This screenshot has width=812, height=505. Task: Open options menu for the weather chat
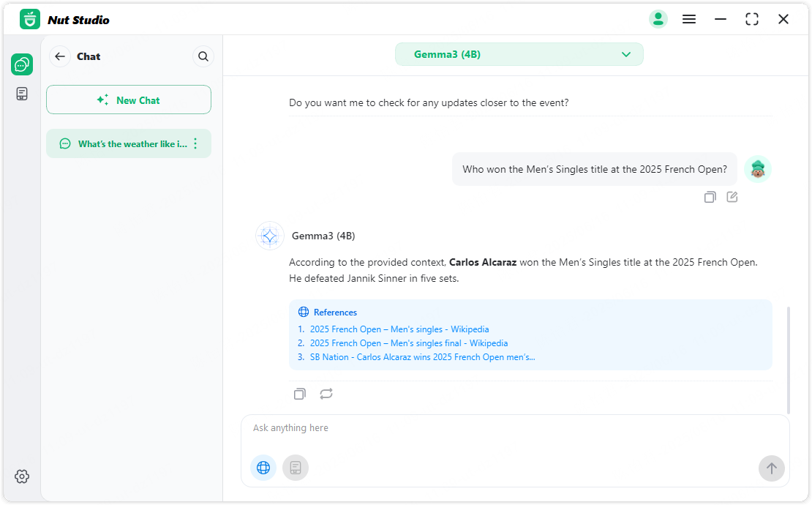195,143
